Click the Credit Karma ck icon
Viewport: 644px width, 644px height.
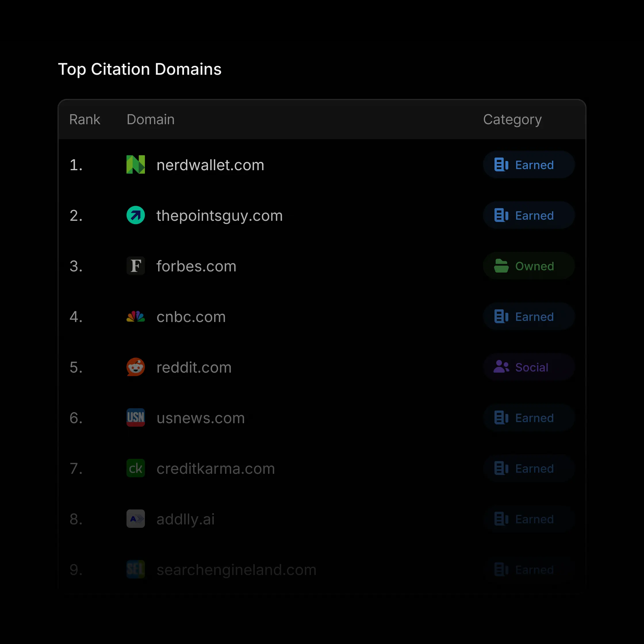135,468
